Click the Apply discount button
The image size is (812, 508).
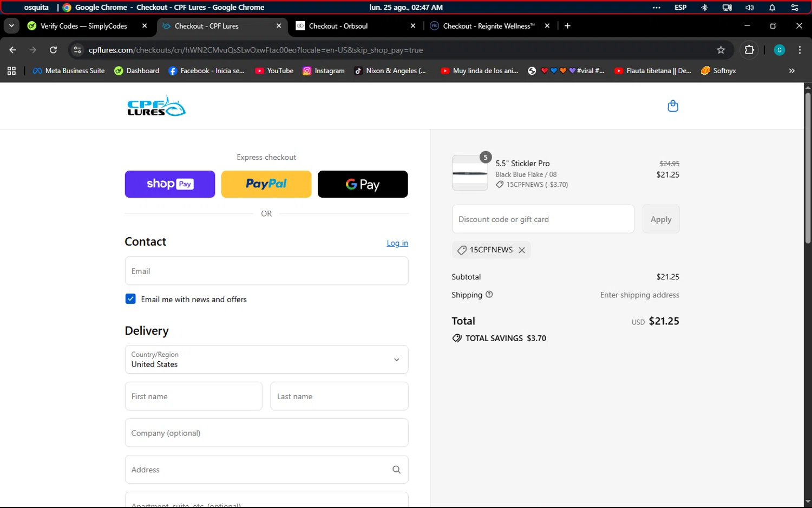[661, 219]
